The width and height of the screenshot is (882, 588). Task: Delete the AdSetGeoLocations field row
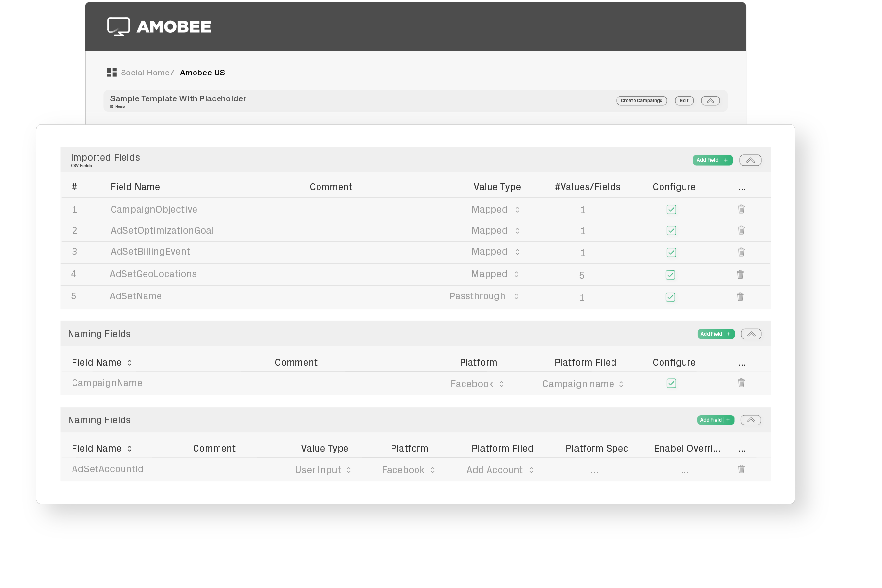[740, 275]
